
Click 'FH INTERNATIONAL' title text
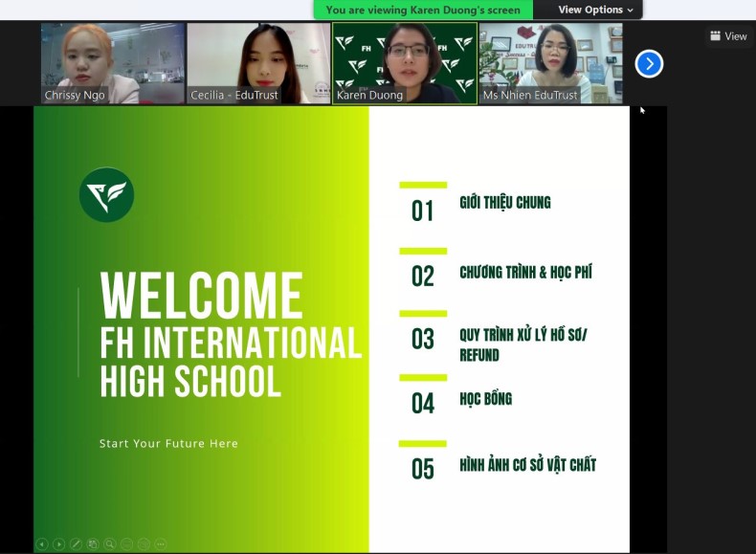[x=231, y=342]
